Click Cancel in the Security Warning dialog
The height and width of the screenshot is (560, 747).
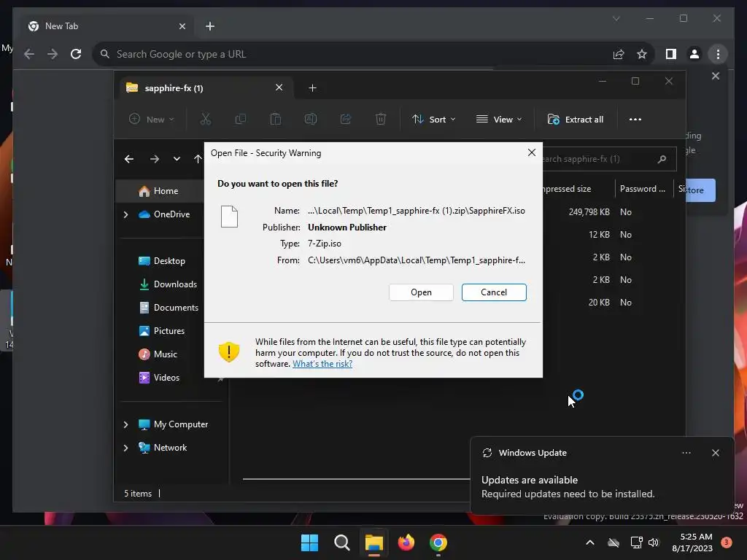click(x=494, y=292)
